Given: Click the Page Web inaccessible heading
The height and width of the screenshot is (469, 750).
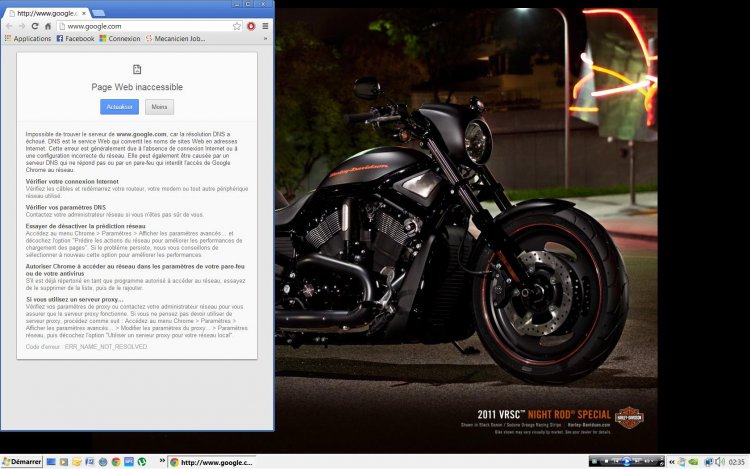Looking at the screenshot, I should pos(137,87).
